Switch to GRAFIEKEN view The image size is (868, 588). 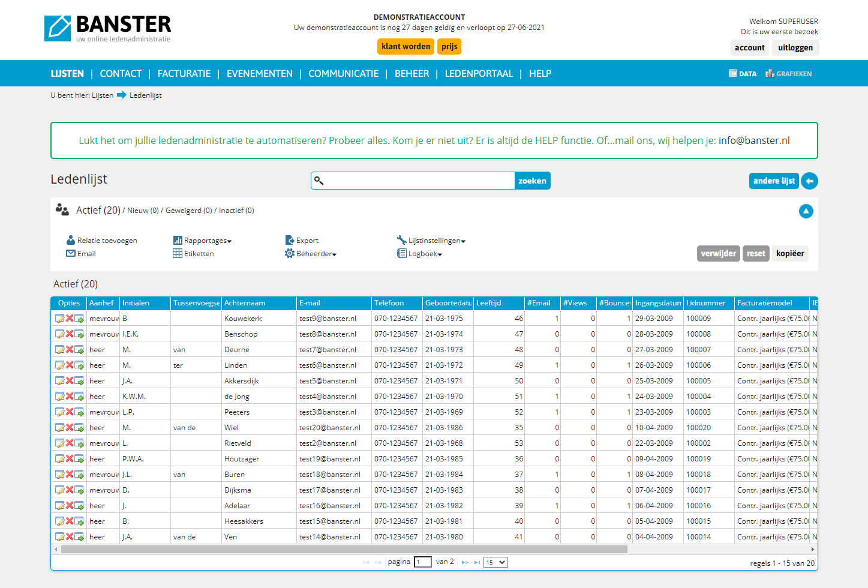(788, 74)
